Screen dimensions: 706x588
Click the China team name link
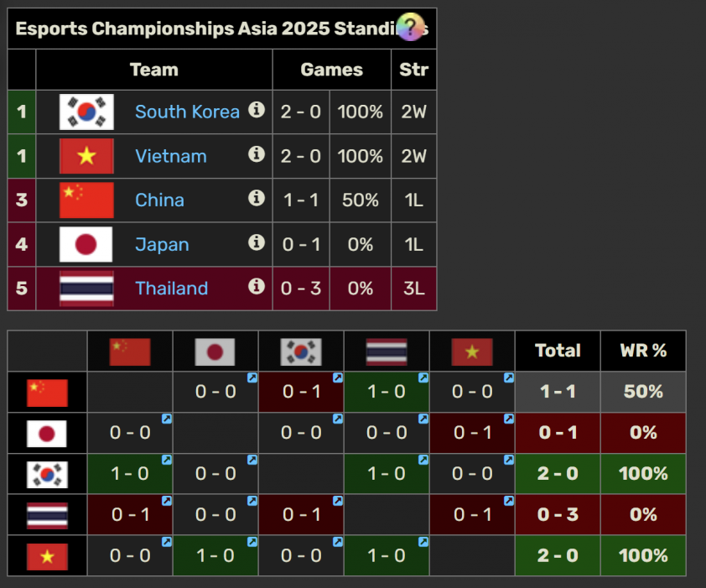coord(159,200)
